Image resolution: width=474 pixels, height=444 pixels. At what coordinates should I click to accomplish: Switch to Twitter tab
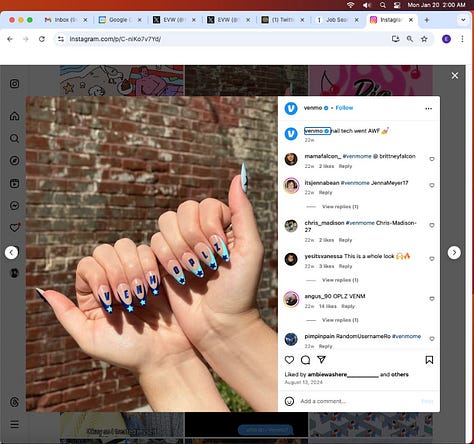(x=282, y=20)
